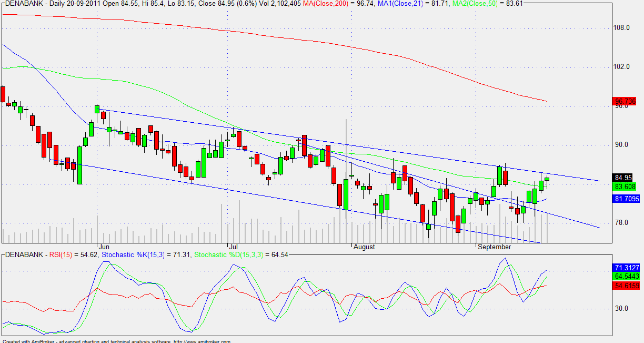Click the 108.0 price axis label
This screenshot has height=343, width=644.
point(622,27)
